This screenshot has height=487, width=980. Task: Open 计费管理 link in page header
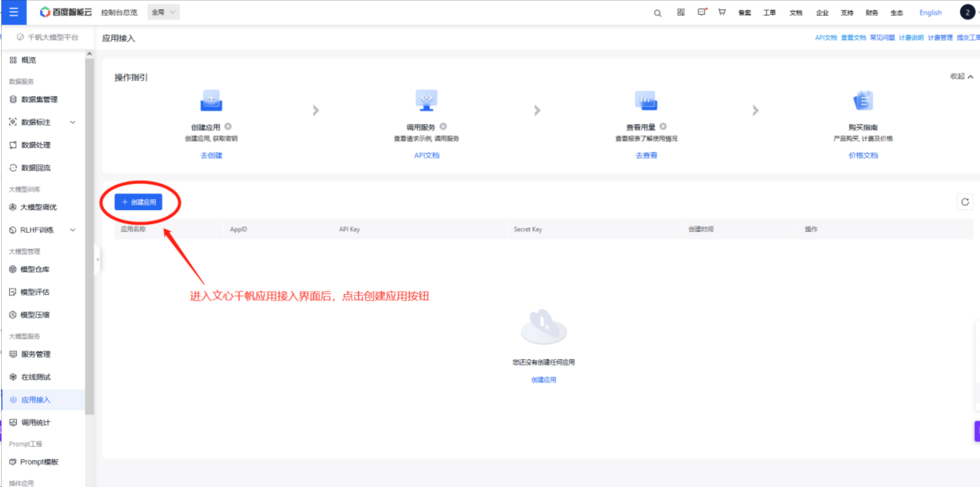[940, 38]
